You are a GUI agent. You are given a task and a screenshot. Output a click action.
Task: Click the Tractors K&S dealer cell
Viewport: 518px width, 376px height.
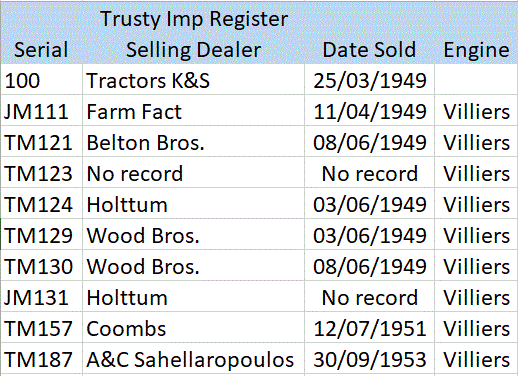pyautogui.click(x=193, y=80)
